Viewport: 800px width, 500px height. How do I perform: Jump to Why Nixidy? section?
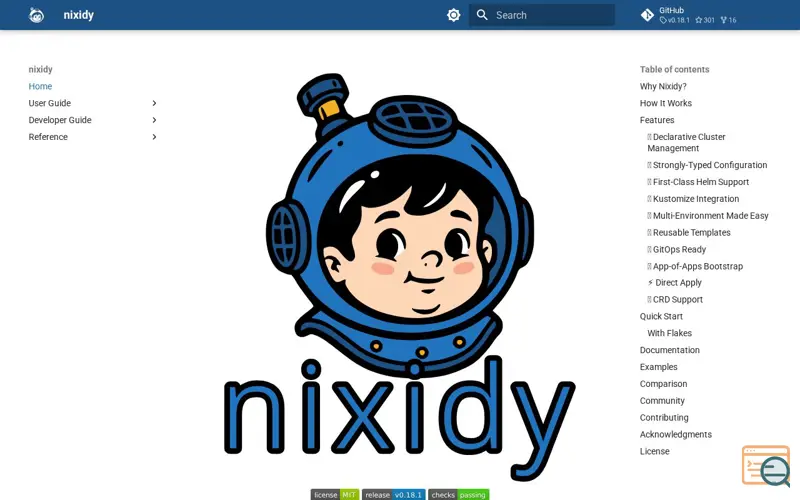coord(663,86)
